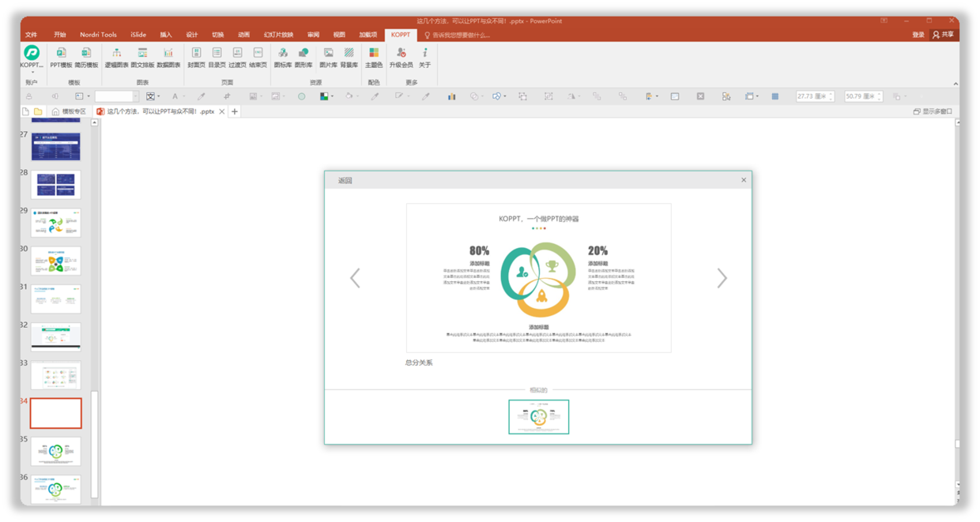This screenshot has width=980, height=522.
Task: Switch to the 开始 ribbon tab
Action: pyautogui.click(x=60, y=35)
